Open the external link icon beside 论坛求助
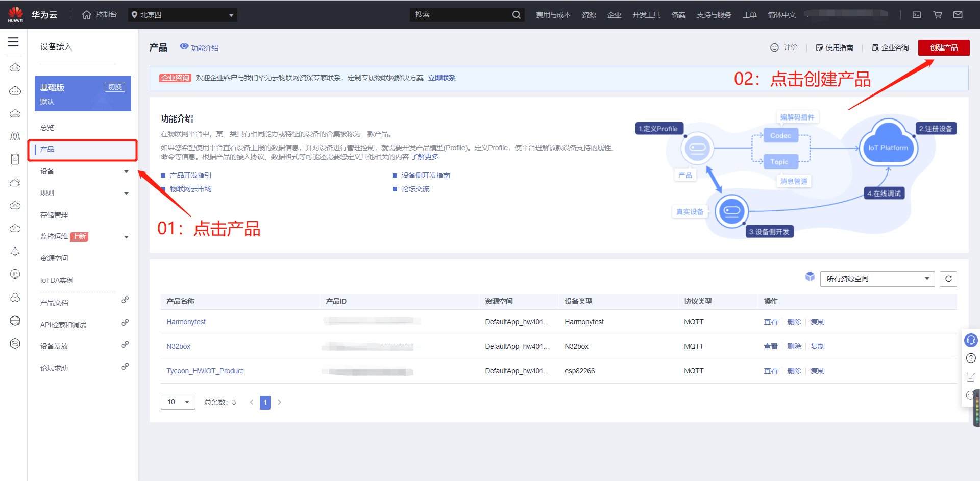The width and height of the screenshot is (980, 481). (x=125, y=366)
